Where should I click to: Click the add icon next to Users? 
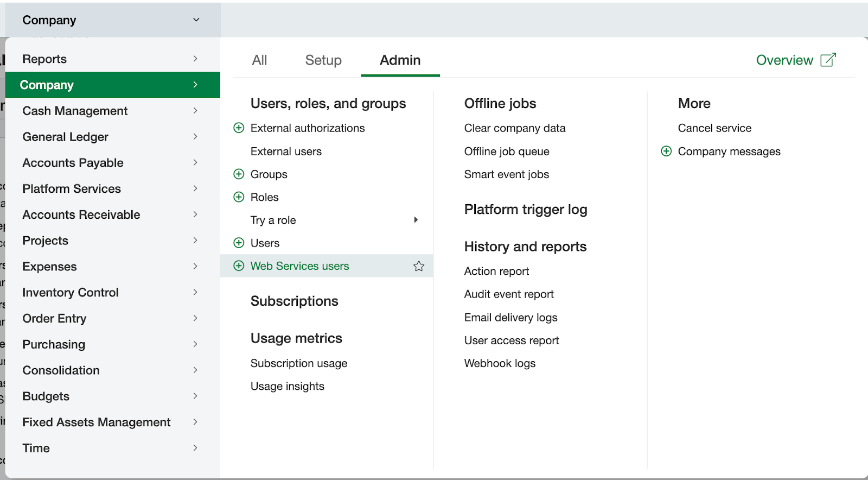pyautogui.click(x=239, y=243)
